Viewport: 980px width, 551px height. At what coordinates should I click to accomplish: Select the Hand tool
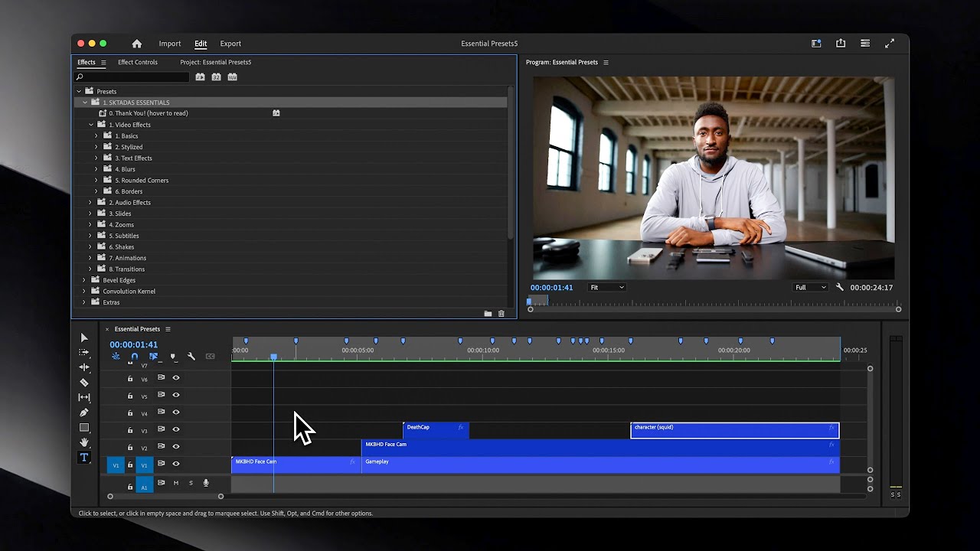tap(84, 442)
